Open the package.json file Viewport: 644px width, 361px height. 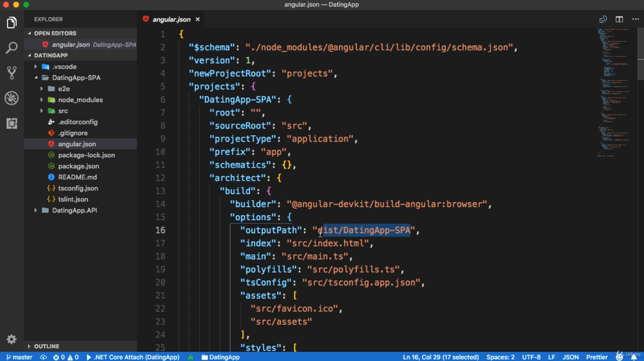(80, 166)
